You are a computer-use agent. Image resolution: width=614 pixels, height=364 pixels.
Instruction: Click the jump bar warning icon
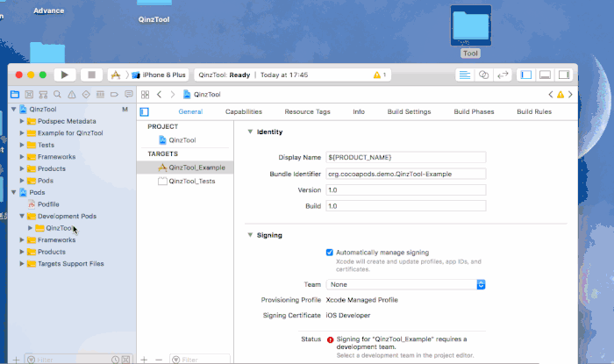[x=560, y=95]
